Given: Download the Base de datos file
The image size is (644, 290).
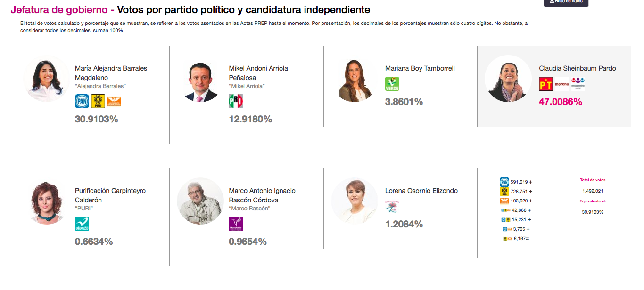Looking at the screenshot, I should [x=566, y=2].
